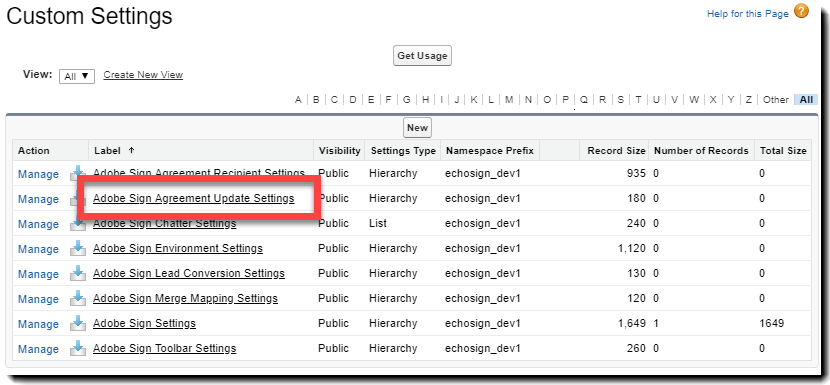Open the View dropdown showing All
This screenshot has width=830, height=385.
click(x=77, y=76)
